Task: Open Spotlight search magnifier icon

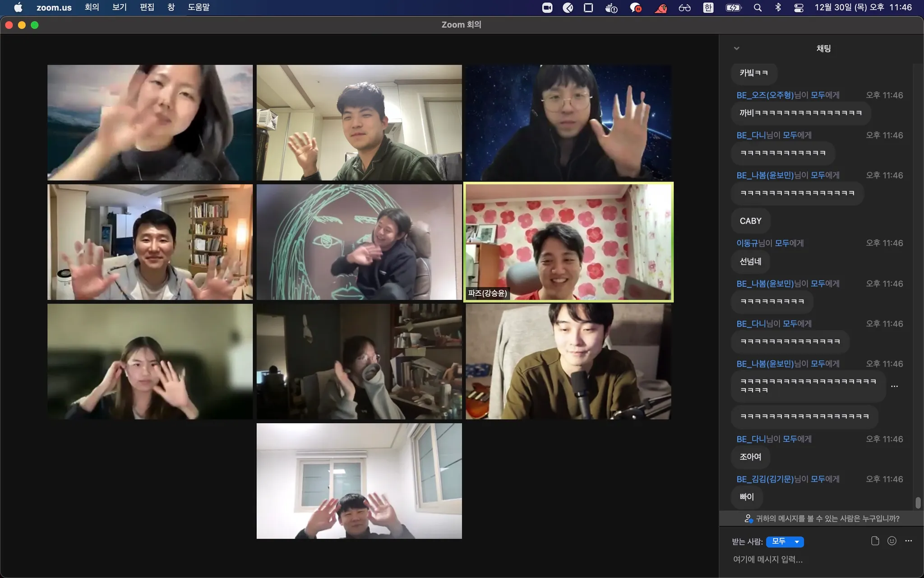Action: coord(758,8)
